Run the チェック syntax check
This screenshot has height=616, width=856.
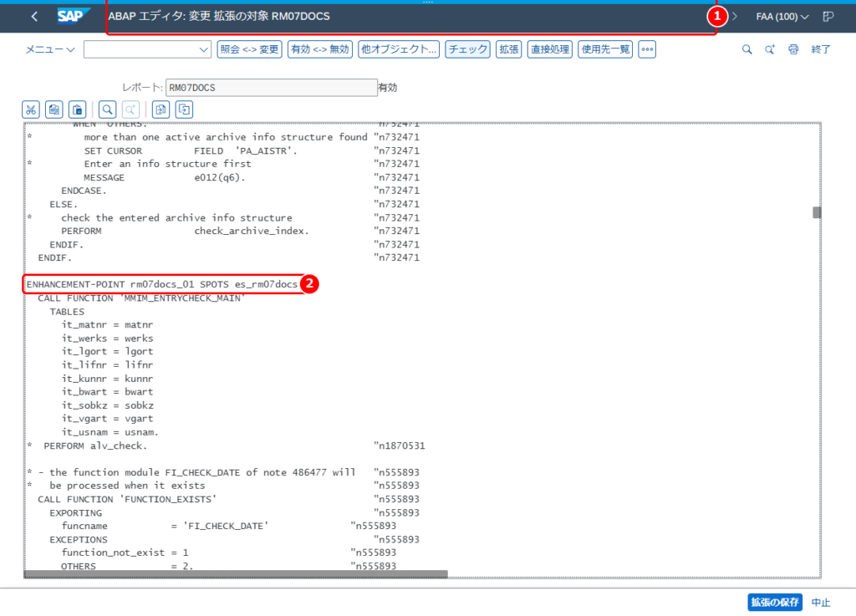tap(468, 49)
